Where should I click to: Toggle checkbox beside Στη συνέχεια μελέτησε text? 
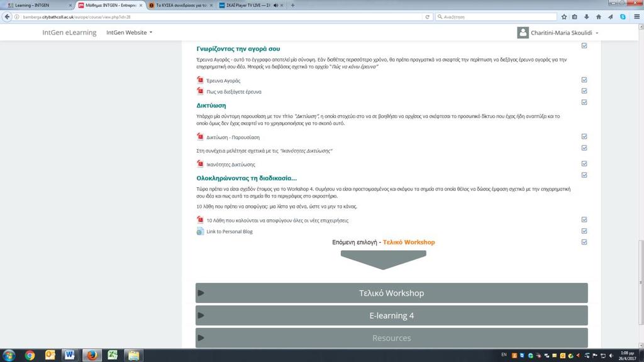pyautogui.click(x=584, y=148)
